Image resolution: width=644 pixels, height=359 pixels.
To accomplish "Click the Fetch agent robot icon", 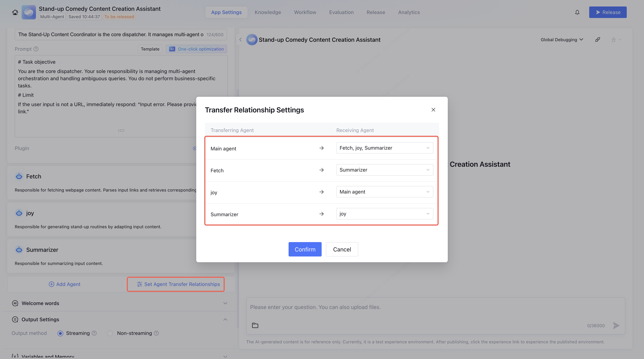I will pos(19,176).
